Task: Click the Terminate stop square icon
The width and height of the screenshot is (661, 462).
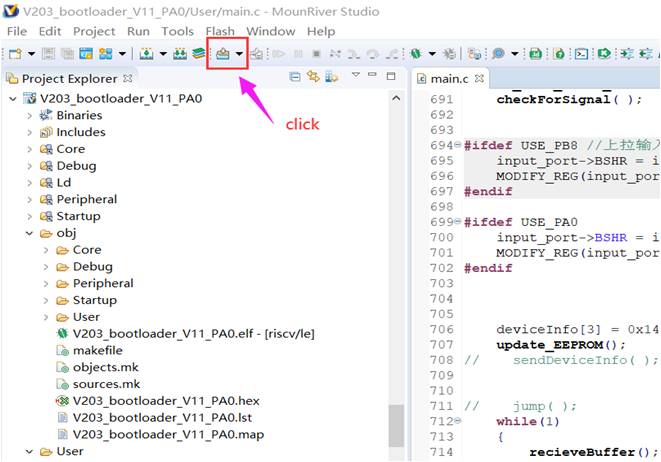Action: pyautogui.click(x=317, y=54)
